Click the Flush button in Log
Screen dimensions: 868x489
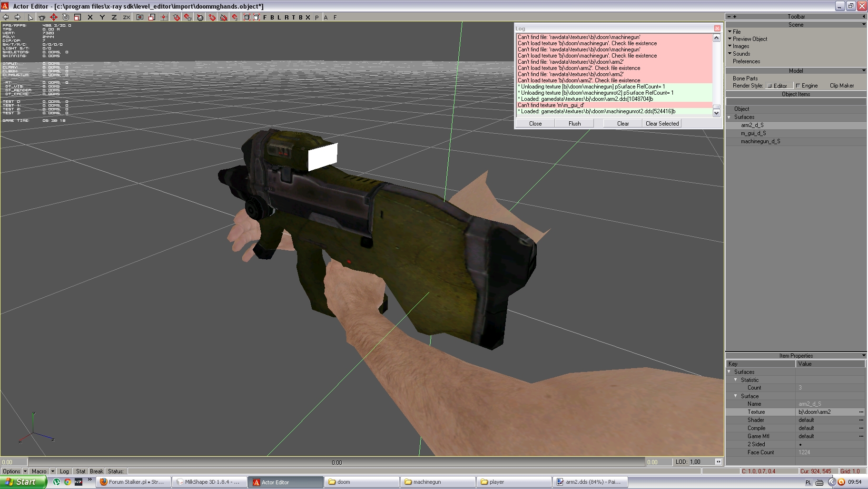tap(575, 123)
